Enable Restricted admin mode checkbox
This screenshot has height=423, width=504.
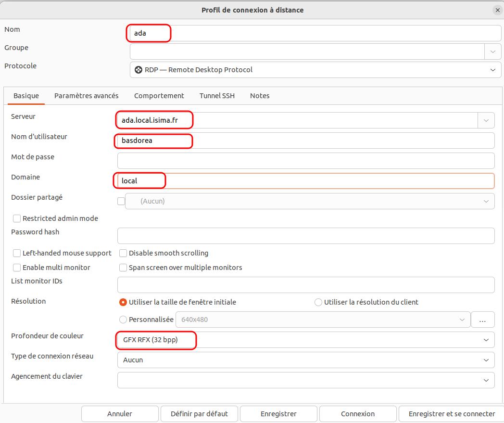click(x=17, y=218)
